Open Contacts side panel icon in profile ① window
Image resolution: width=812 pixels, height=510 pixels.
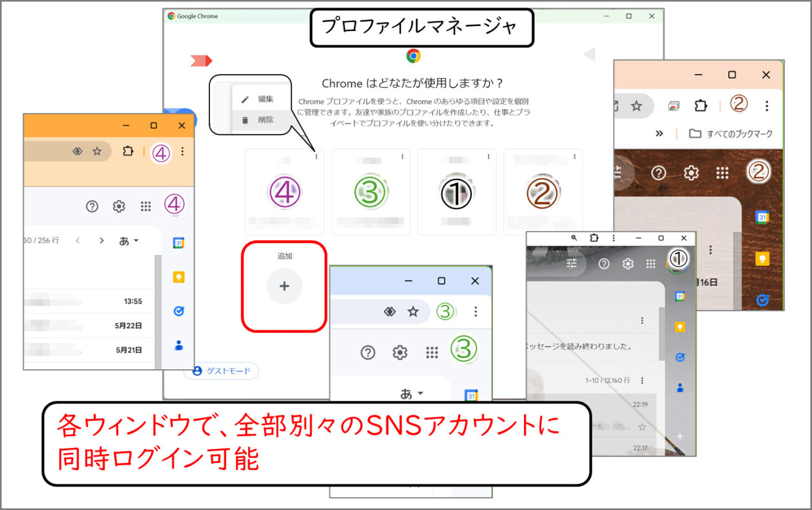tap(680, 388)
